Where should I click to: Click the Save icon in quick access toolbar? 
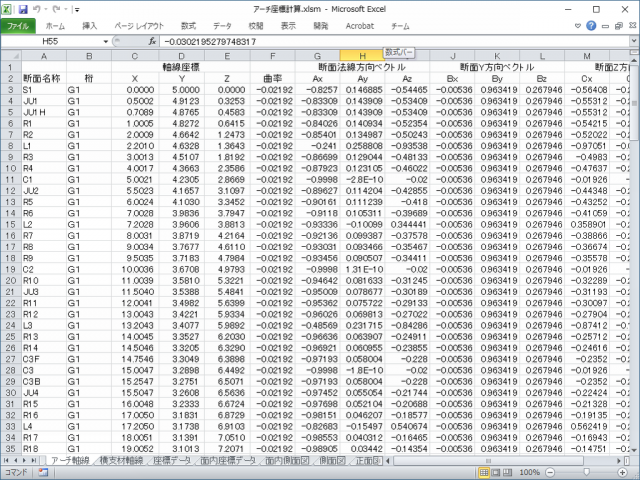[x=23, y=7]
